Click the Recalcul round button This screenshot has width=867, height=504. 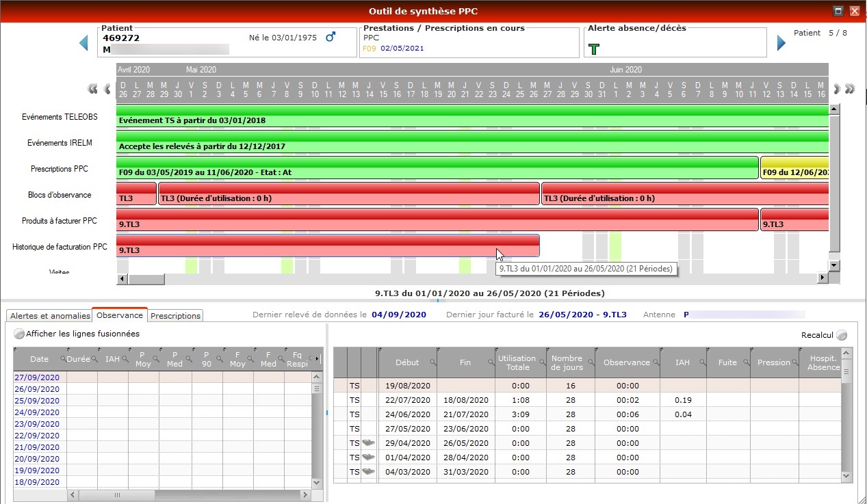pos(841,335)
